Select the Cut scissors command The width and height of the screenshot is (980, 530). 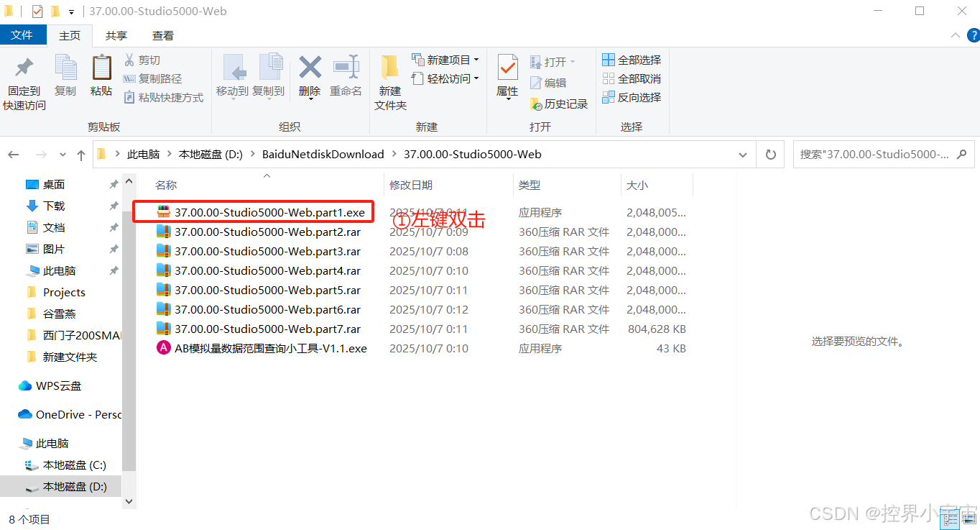142,60
